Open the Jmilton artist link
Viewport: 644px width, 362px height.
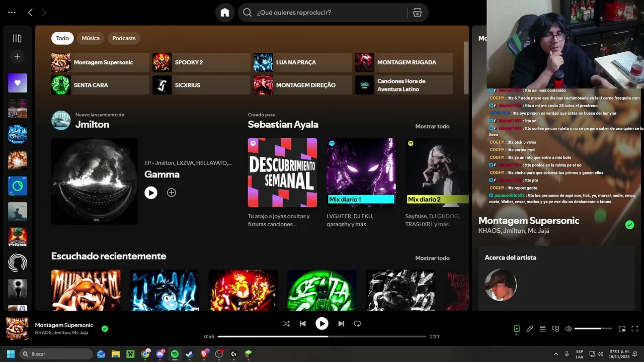pyautogui.click(x=92, y=125)
